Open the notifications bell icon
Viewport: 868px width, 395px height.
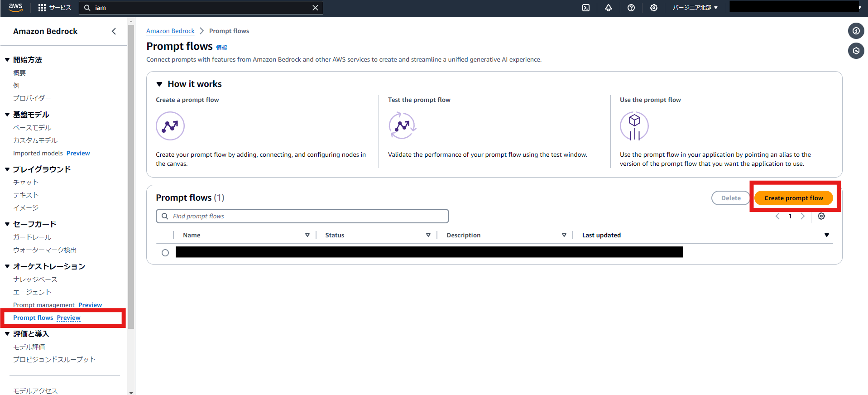(608, 8)
